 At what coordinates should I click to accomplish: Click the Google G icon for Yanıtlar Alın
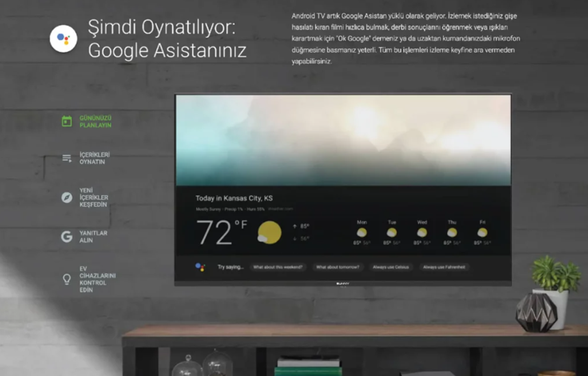coord(66,236)
